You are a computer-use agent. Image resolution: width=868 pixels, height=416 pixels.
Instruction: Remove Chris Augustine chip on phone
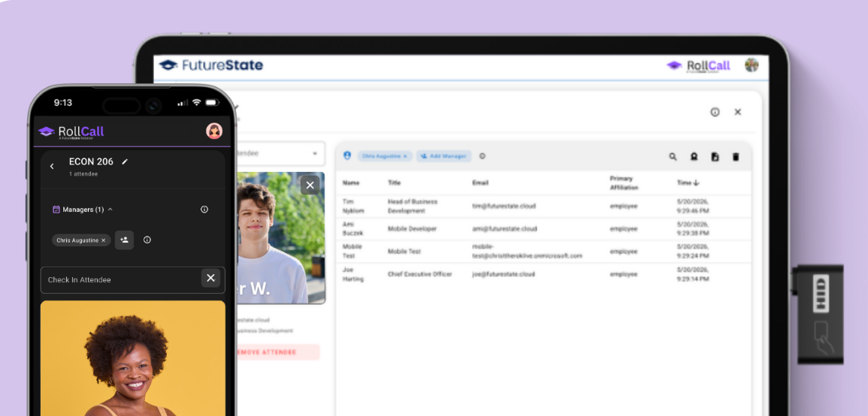[104, 240]
